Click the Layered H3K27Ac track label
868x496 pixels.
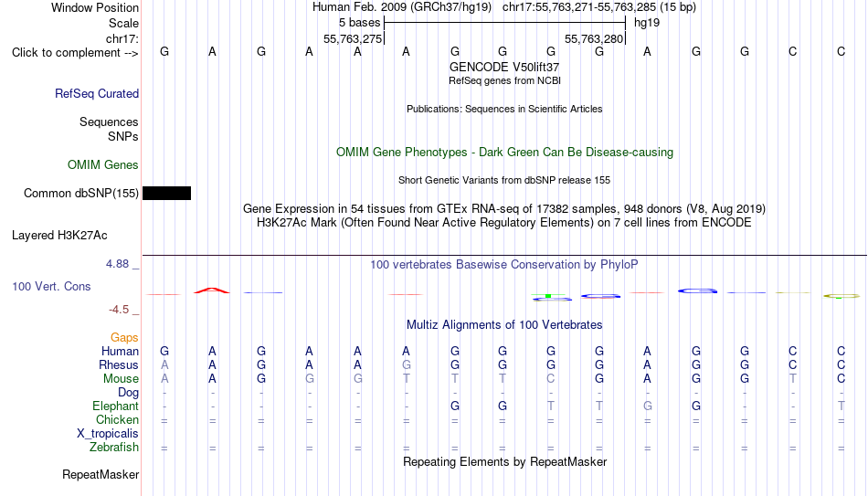pyautogui.click(x=59, y=236)
